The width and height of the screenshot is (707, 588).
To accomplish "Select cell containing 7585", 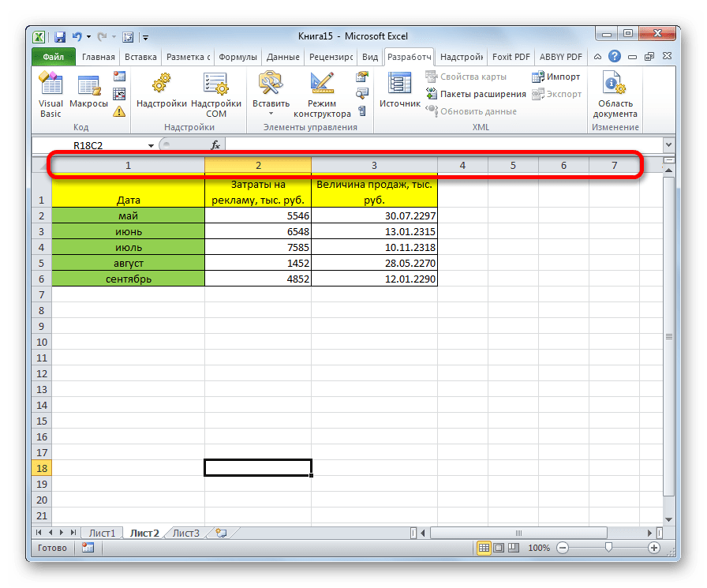I will pos(257,247).
